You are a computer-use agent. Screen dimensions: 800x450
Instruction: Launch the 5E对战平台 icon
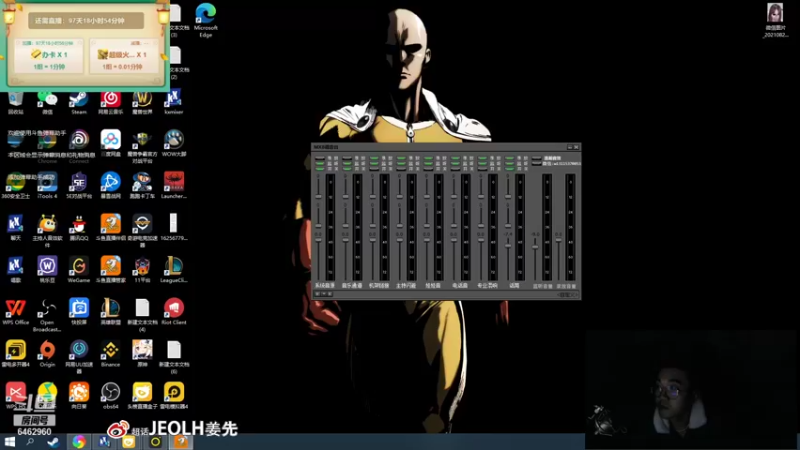coord(79,185)
